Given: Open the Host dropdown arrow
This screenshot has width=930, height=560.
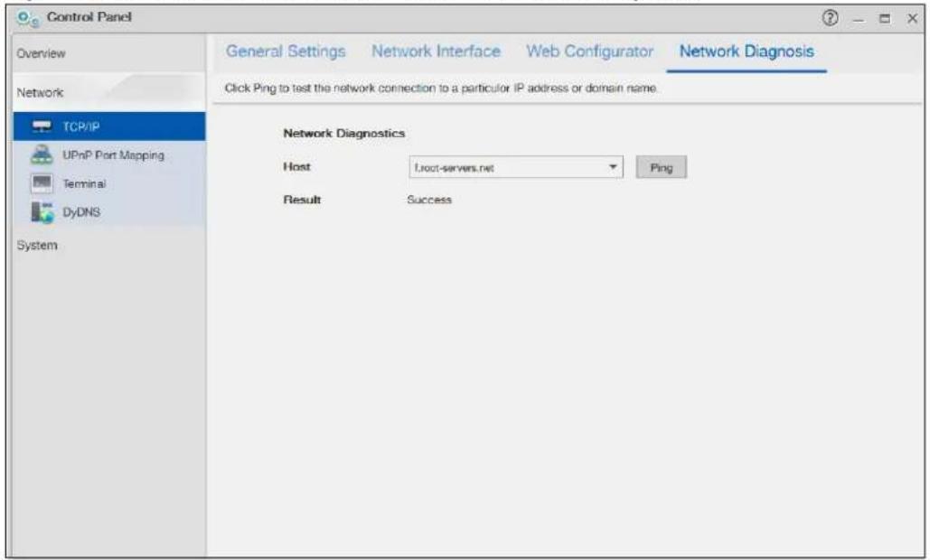Looking at the screenshot, I should pos(613,167).
